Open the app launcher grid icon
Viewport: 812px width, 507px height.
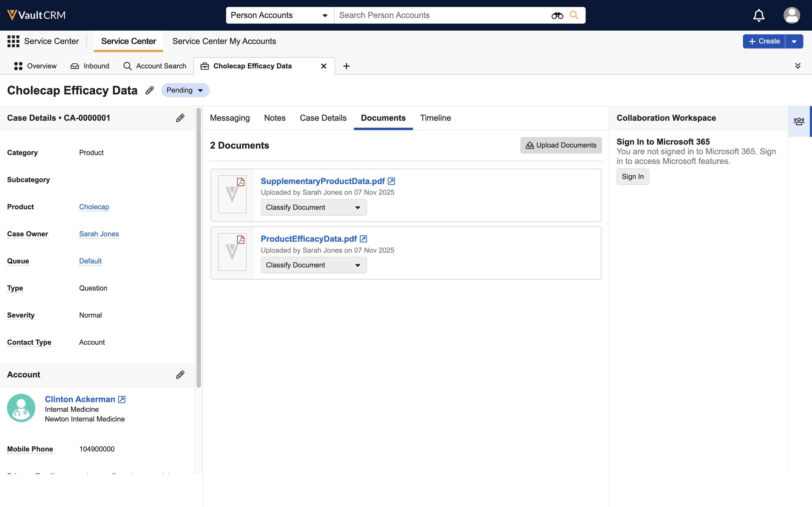pos(13,41)
